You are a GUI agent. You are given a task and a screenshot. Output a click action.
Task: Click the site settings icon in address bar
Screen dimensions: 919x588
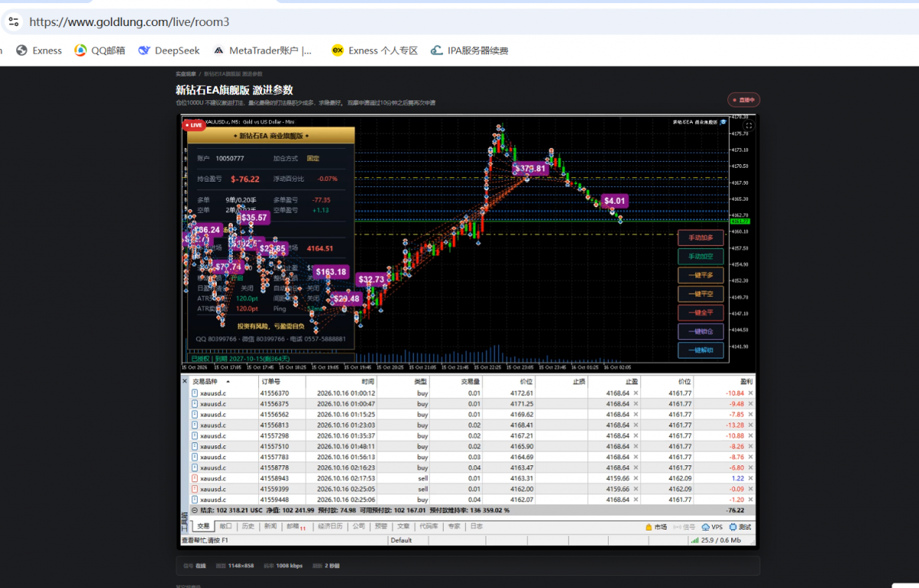[x=14, y=21]
